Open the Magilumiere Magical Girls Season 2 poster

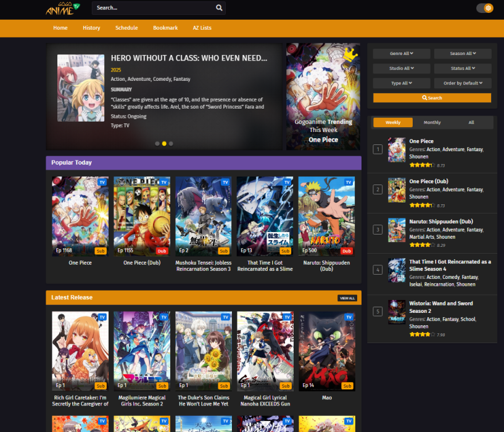tap(142, 351)
